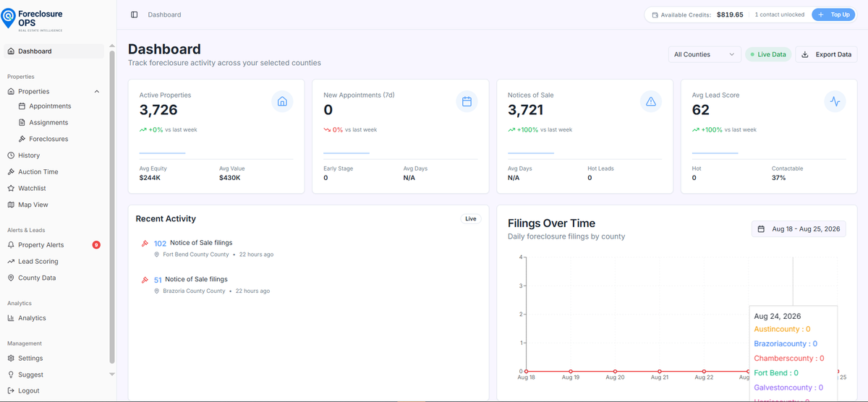Screen dimensions: 868x402
Task: Click the Aug 18 chart data point
Action: (x=526, y=372)
